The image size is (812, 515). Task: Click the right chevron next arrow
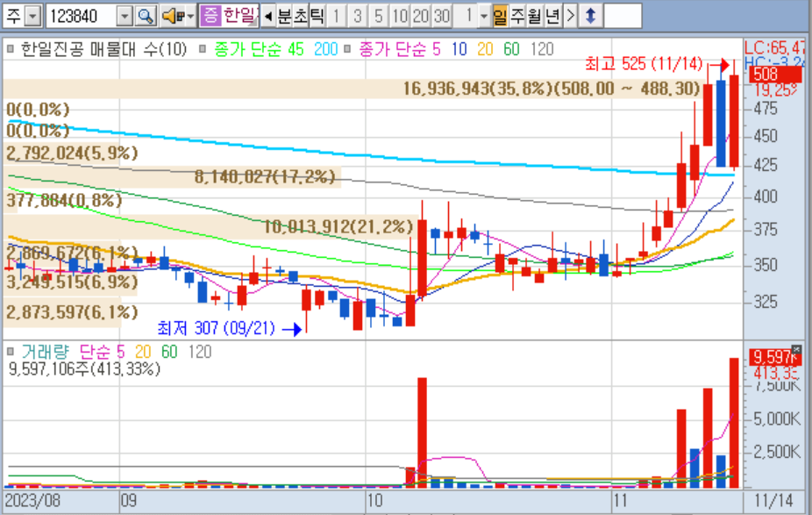(570, 16)
